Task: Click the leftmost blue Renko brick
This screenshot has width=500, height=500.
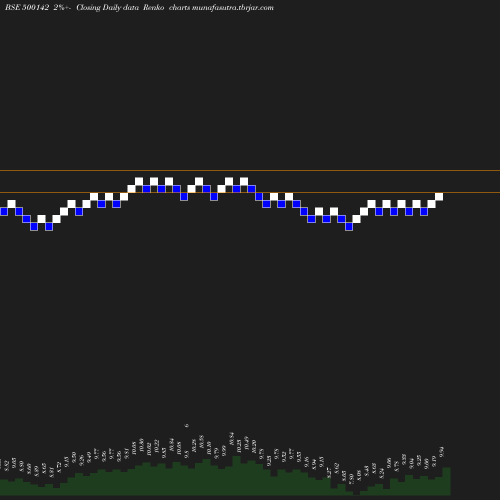Action: click(x=4, y=211)
